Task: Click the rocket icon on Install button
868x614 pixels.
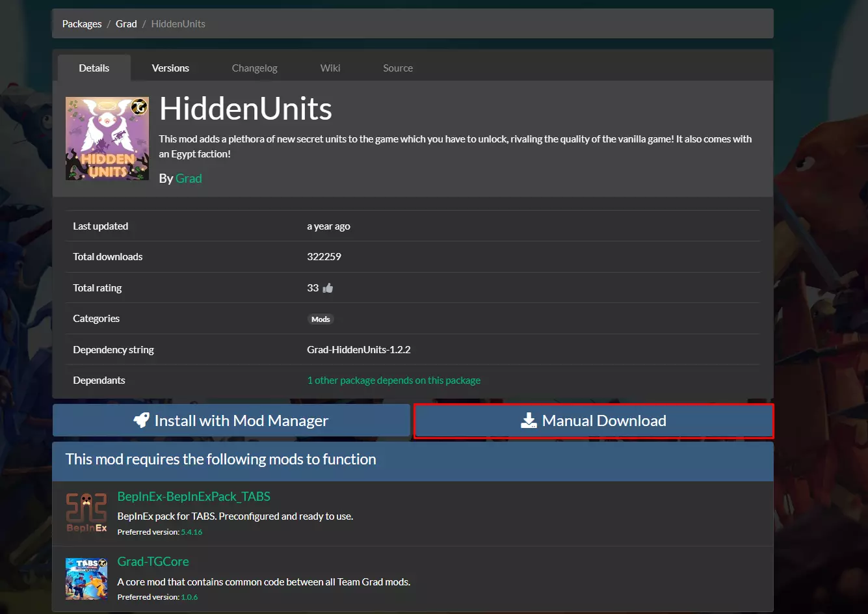Action: [142, 420]
